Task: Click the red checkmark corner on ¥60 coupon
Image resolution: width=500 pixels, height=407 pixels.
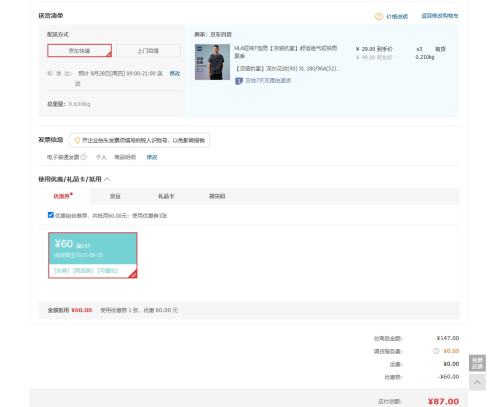Action: coord(133,274)
